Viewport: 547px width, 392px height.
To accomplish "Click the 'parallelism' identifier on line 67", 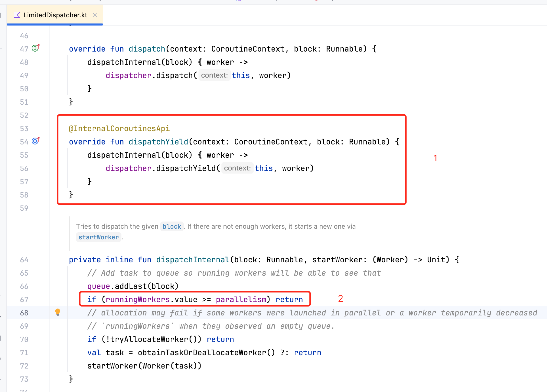I will click(x=241, y=300).
